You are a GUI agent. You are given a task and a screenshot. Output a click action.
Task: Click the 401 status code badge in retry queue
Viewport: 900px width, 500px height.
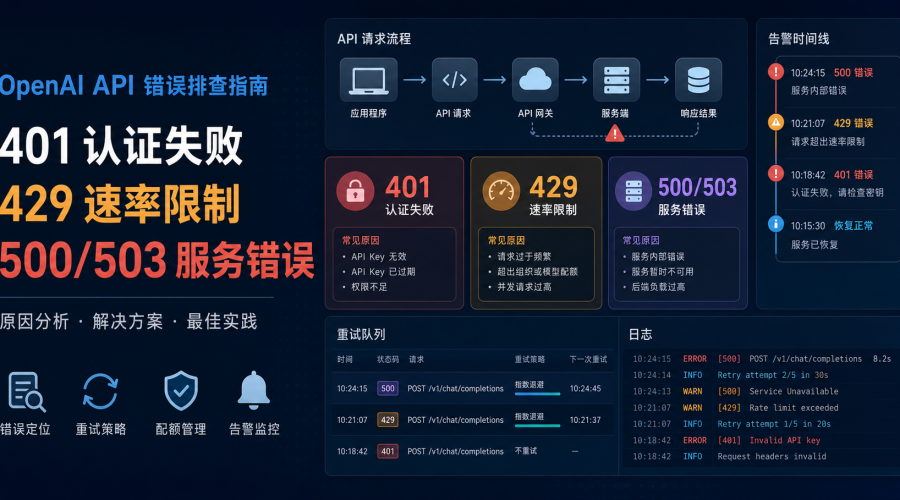(x=388, y=451)
